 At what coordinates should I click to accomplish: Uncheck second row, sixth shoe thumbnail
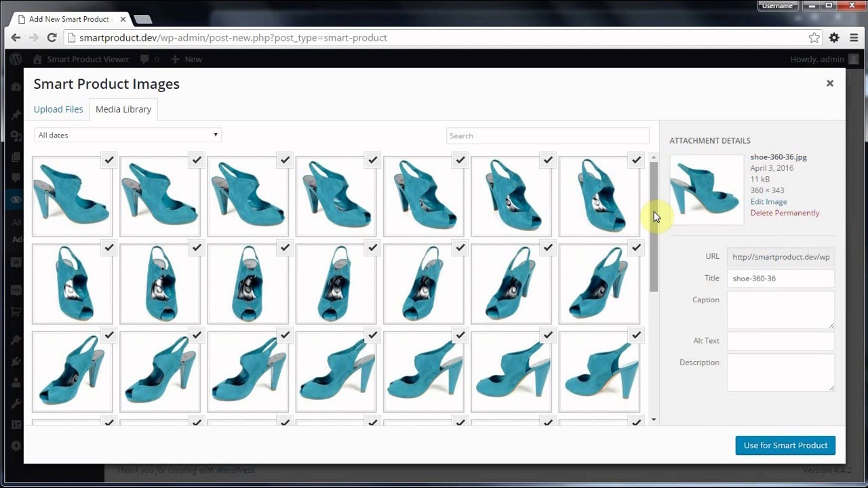click(x=548, y=248)
